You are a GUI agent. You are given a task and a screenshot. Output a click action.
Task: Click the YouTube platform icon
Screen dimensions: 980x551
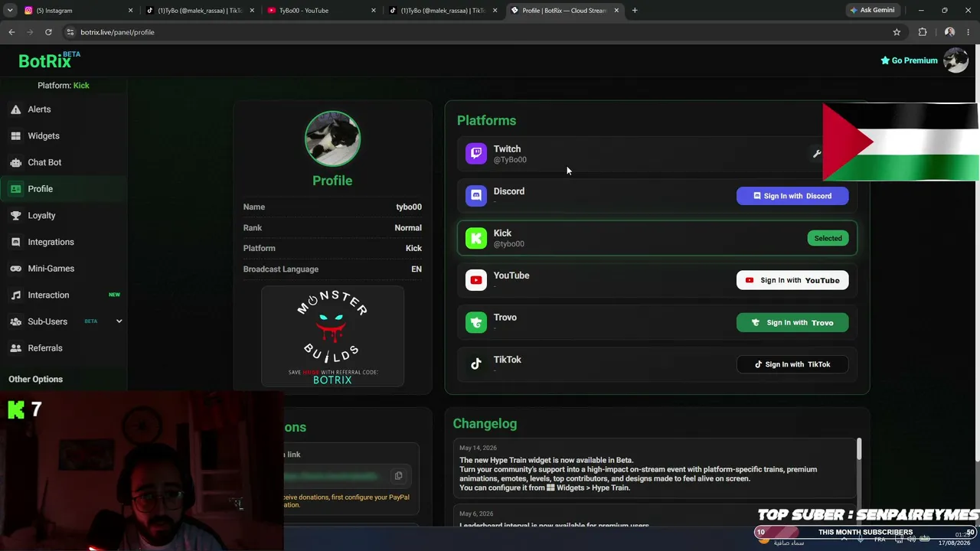click(476, 280)
